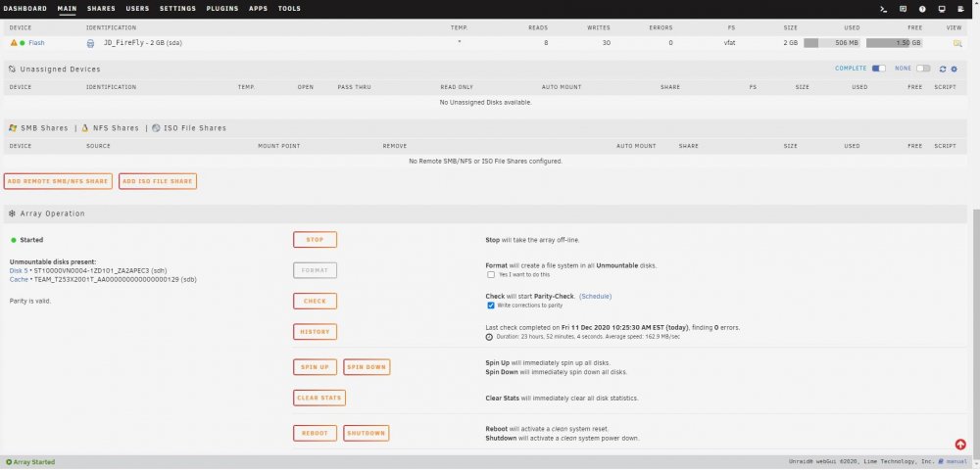Click the Unassigned Devices header icon
The height and width of the screenshot is (470, 980).
coord(13,70)
